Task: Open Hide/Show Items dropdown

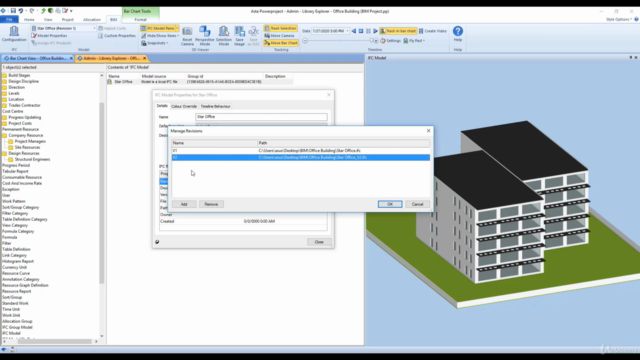Action: (x=160, y=36)
